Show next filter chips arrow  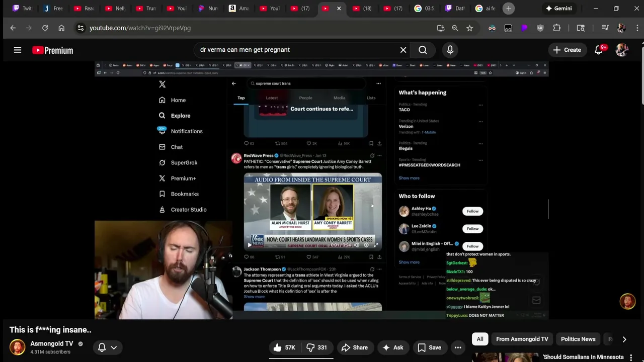click(x=624, y=339)
